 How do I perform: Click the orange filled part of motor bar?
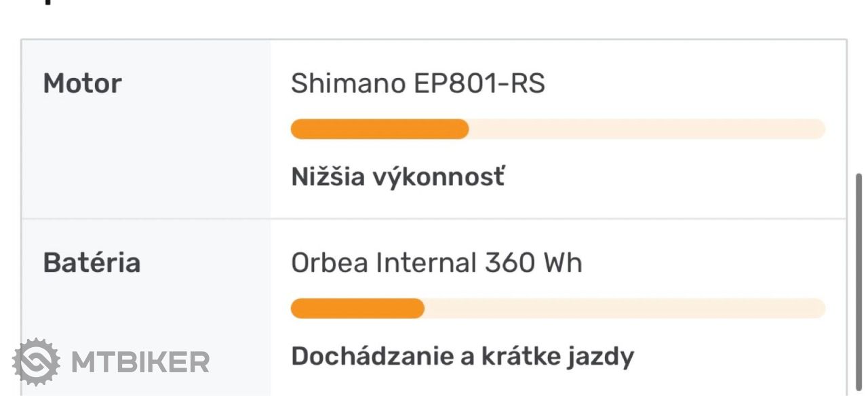tap(380, 129)
